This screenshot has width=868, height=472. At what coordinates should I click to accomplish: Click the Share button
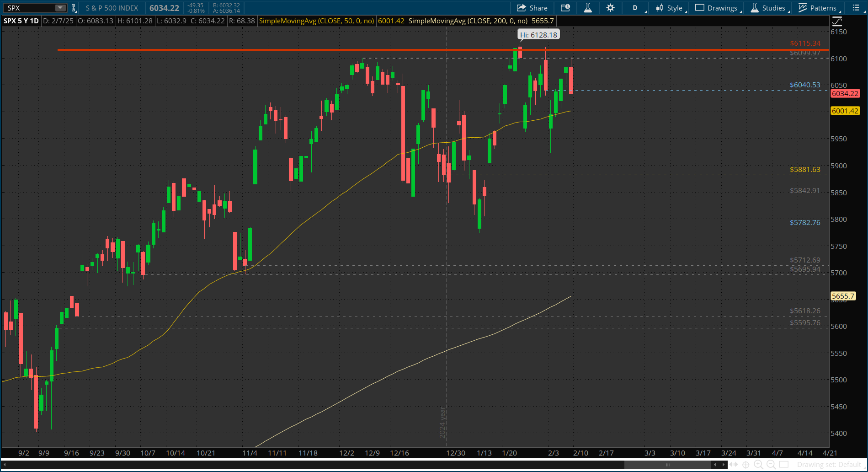click(x=532, y=8)
